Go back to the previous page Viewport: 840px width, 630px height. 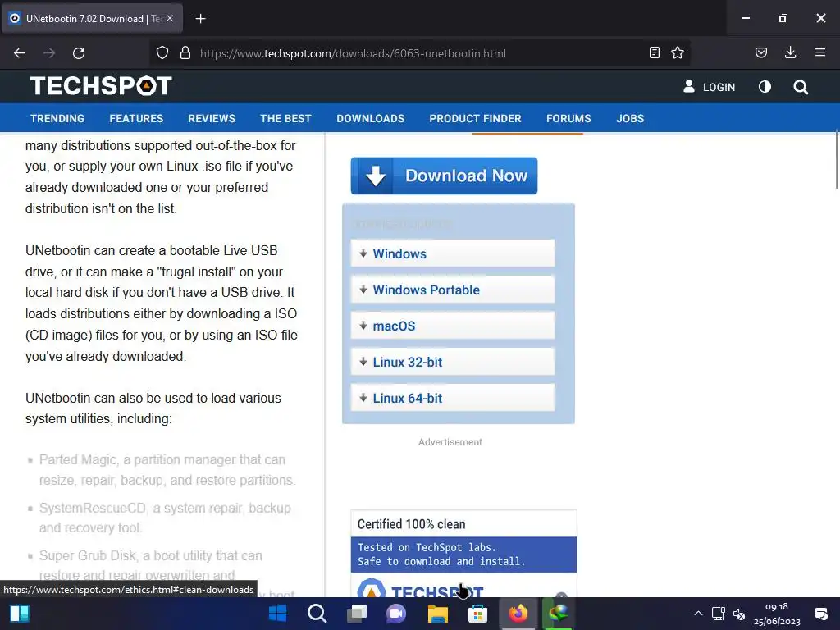click(20, 53)
